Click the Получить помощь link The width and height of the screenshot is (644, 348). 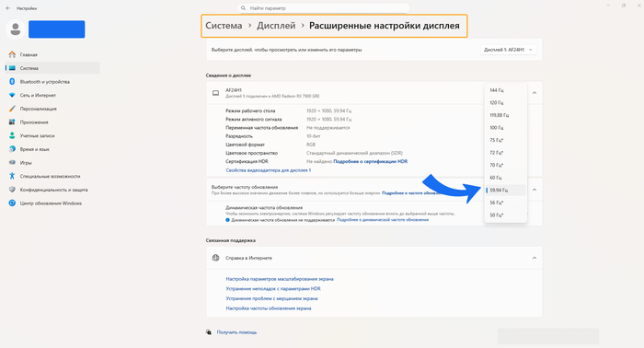[236, 332]
